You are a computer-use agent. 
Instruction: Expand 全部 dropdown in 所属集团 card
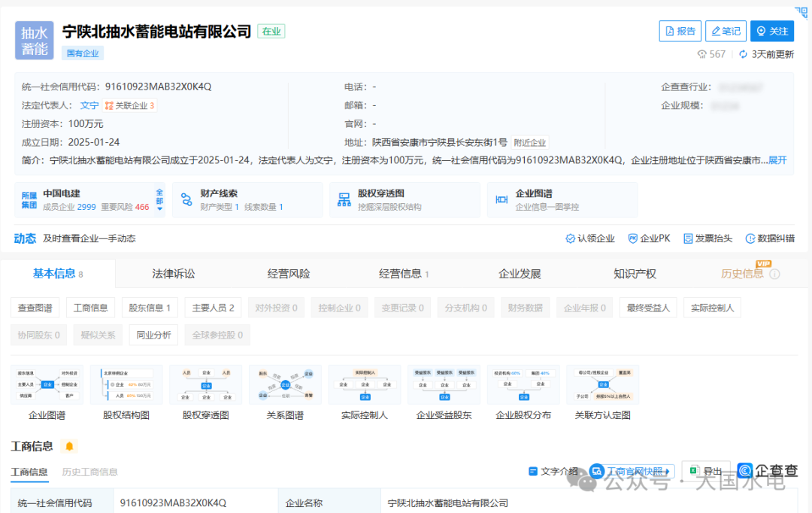[x=159, y=200]
